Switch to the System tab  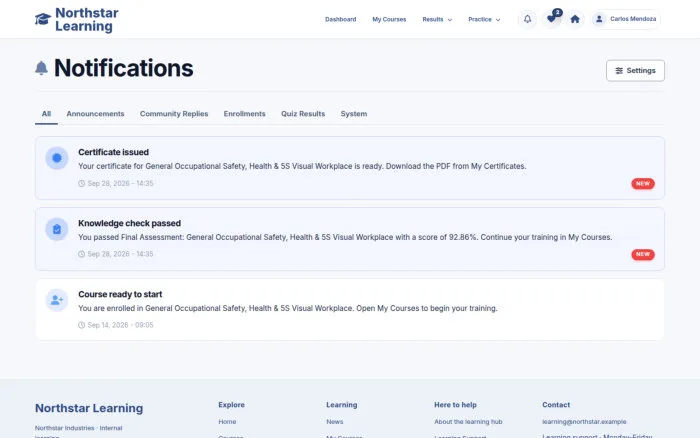pos(354,114)
